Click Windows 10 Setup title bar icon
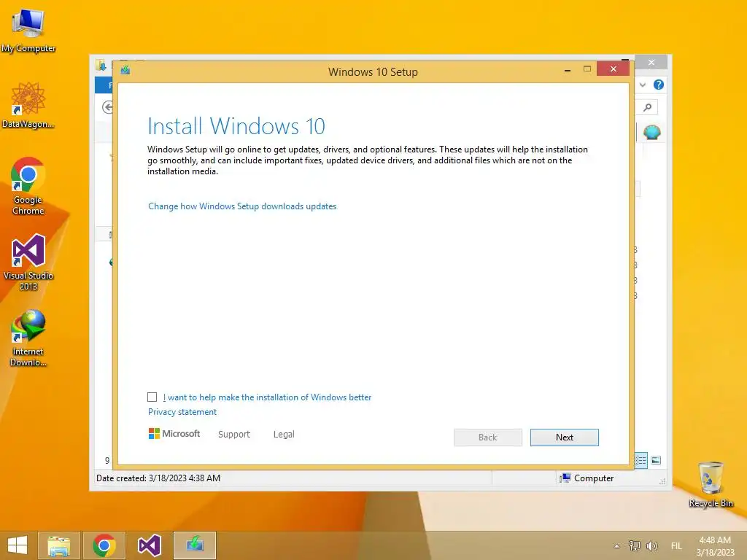The image size is (747, 560). [125, 71]
